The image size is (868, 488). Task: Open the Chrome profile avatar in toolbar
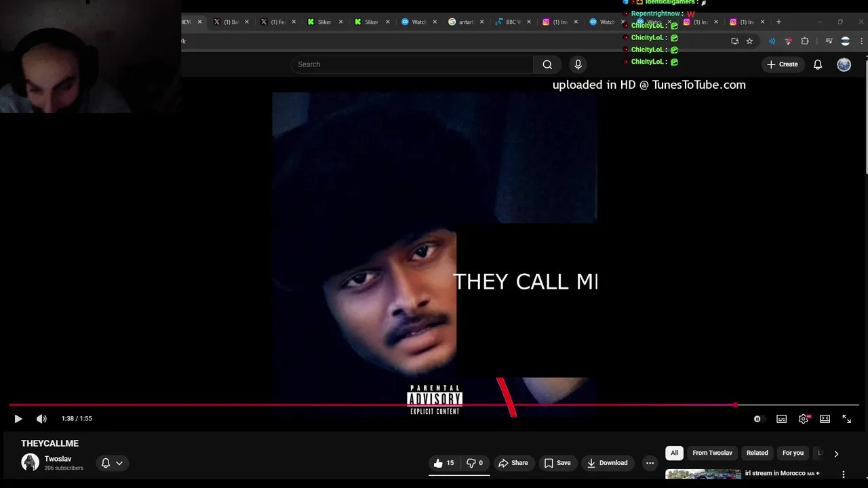[845, 41]
